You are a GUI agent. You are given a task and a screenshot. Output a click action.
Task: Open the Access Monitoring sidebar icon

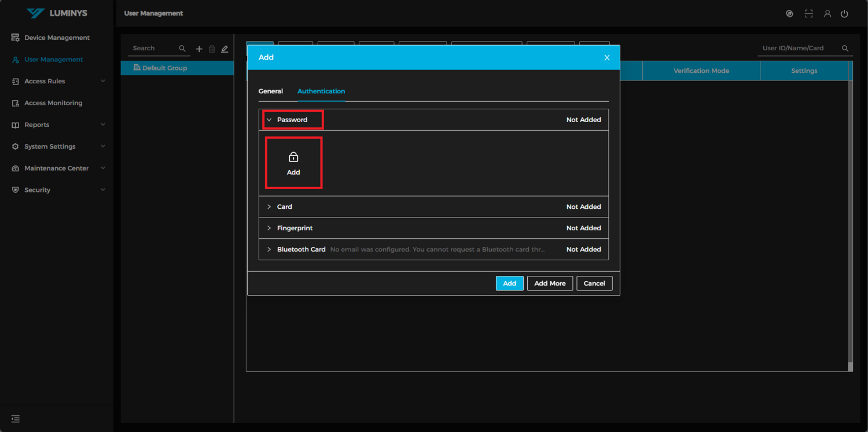pyautogui.click(x=14, y=102)
